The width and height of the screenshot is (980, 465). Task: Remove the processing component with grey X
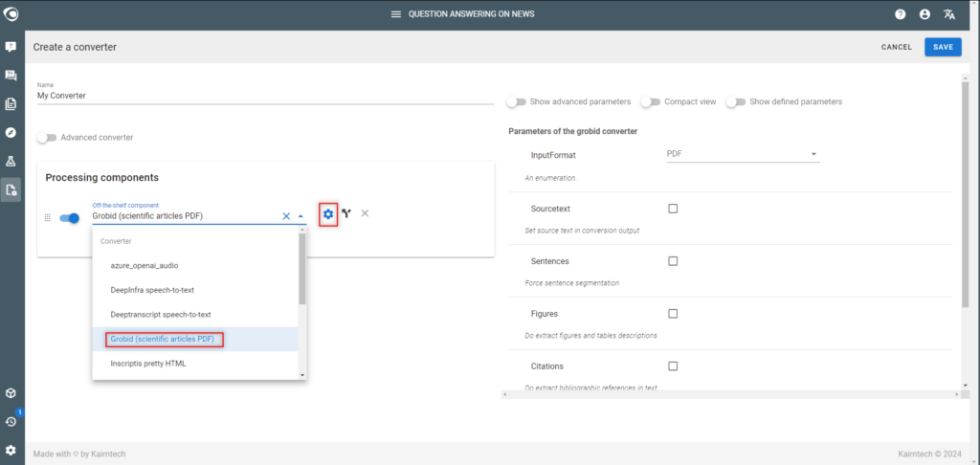click(365, 213)
